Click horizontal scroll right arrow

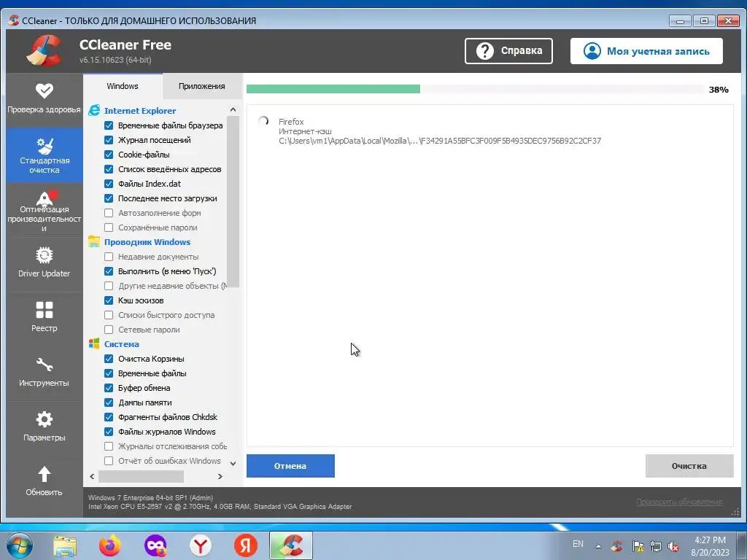pyautogui.click(x=220, y=476)
